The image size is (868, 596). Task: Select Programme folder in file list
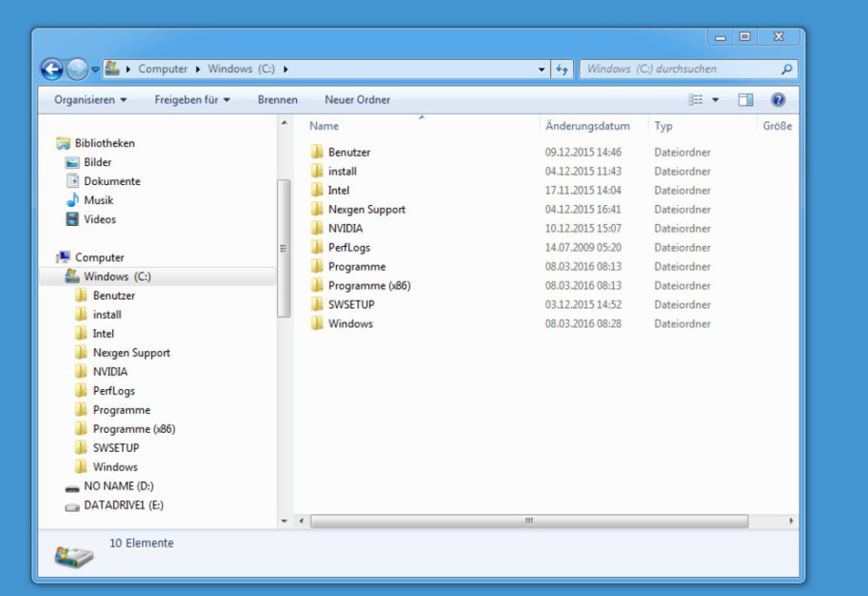347,267
